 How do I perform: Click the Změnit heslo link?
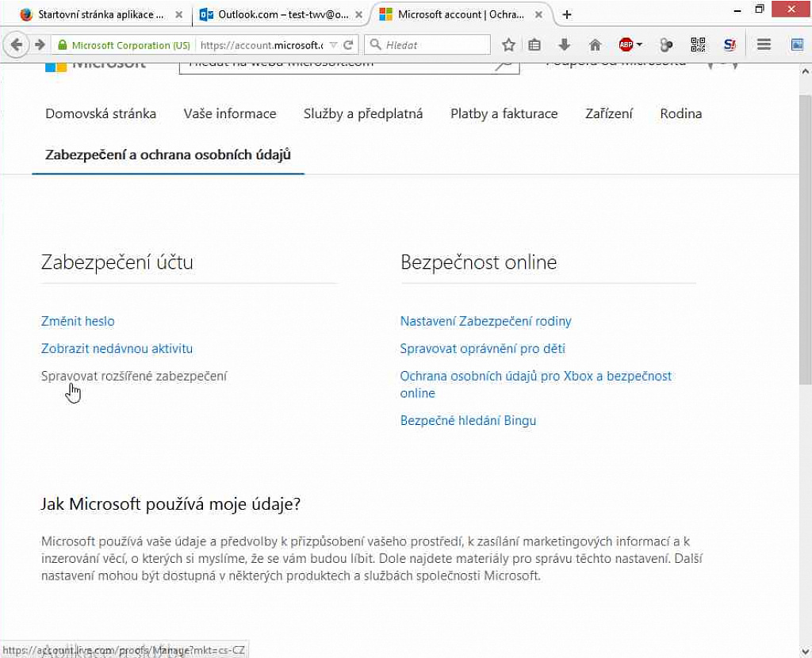tap(78, 321)
